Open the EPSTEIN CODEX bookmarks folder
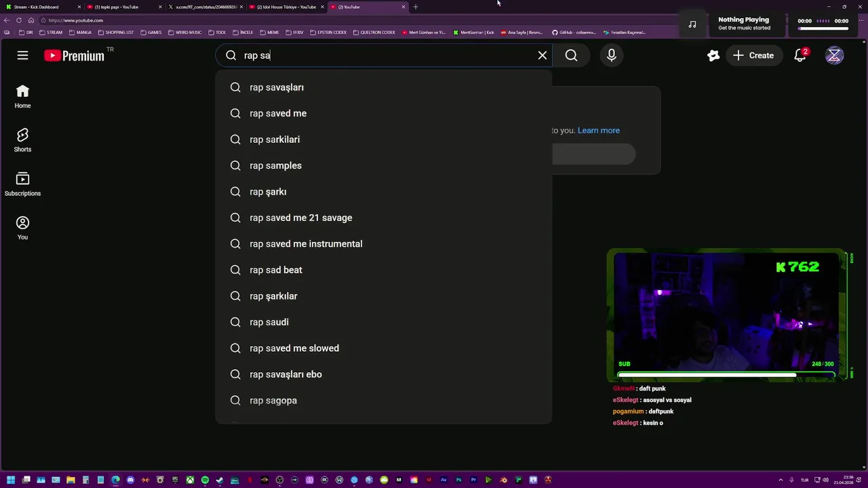 tap(328, 33)
